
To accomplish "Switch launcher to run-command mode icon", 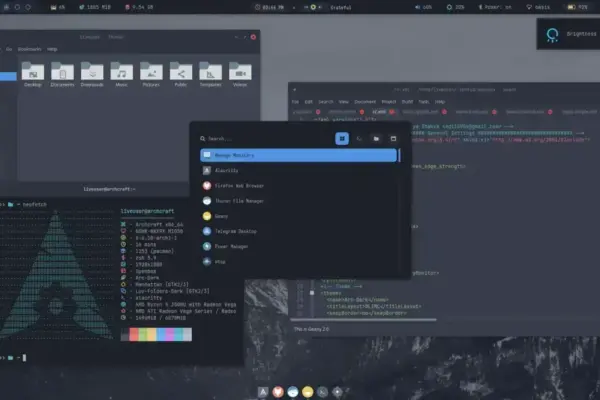I will pyautogui.click(x=359, y=139).
